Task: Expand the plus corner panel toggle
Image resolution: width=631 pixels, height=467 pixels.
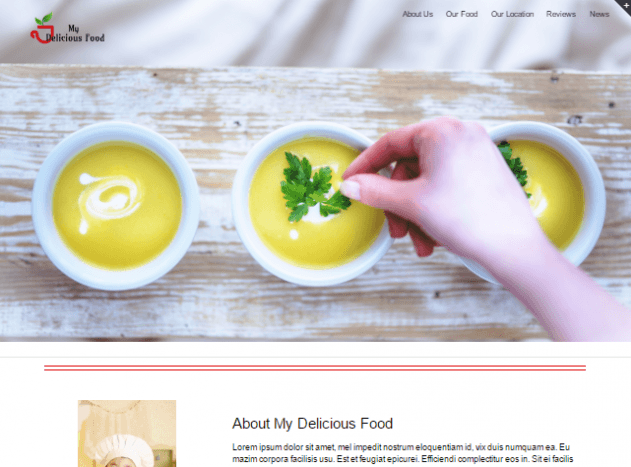Action: click(625, 5)
